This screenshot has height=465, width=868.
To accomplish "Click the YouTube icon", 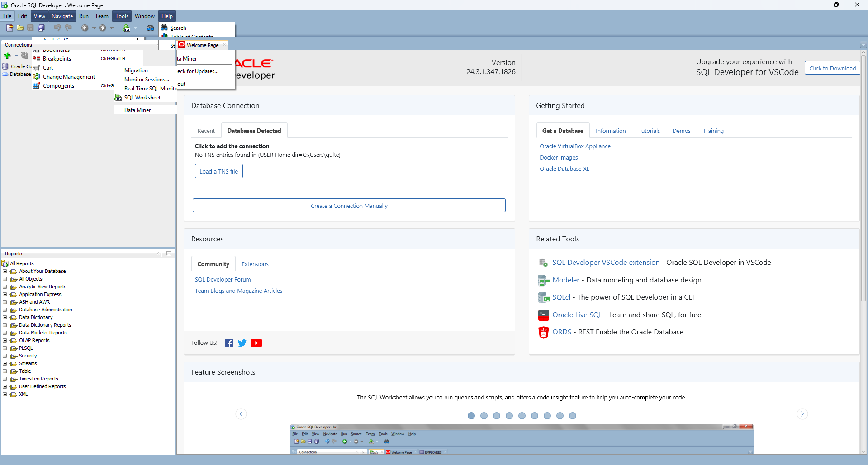I will [x=256, y=343].
